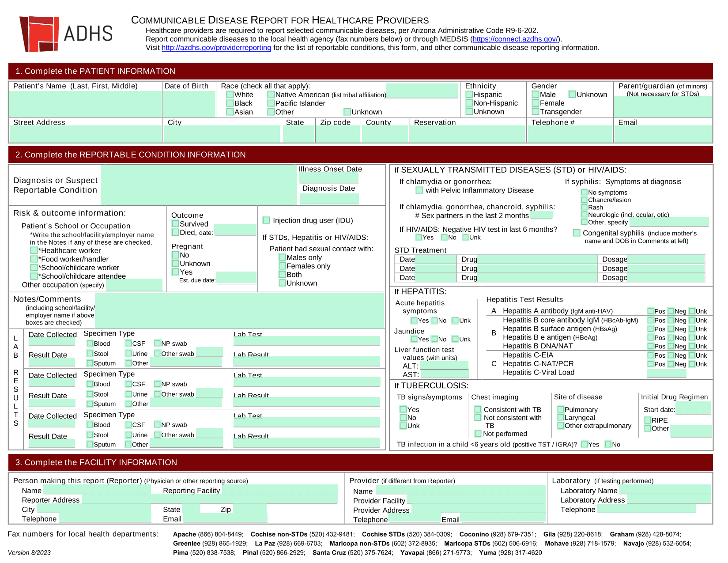Check the School/childcare attendee checkbox
Viewport: 728px width, 563px height.
[x=34, y=276]
